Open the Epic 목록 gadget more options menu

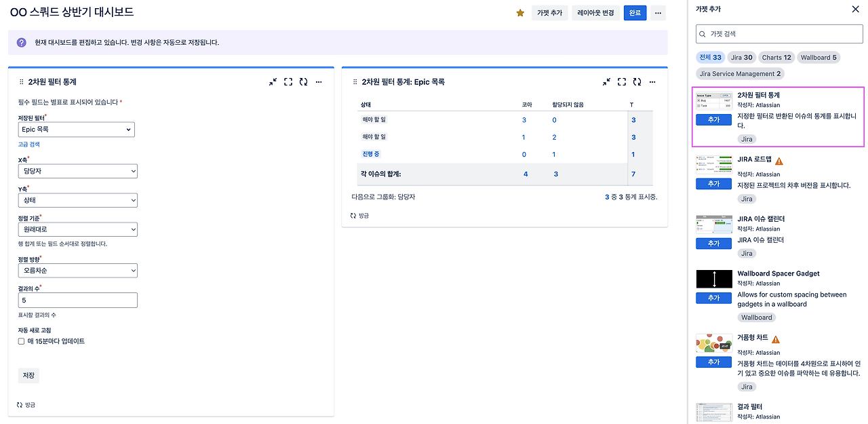(652, 81)
